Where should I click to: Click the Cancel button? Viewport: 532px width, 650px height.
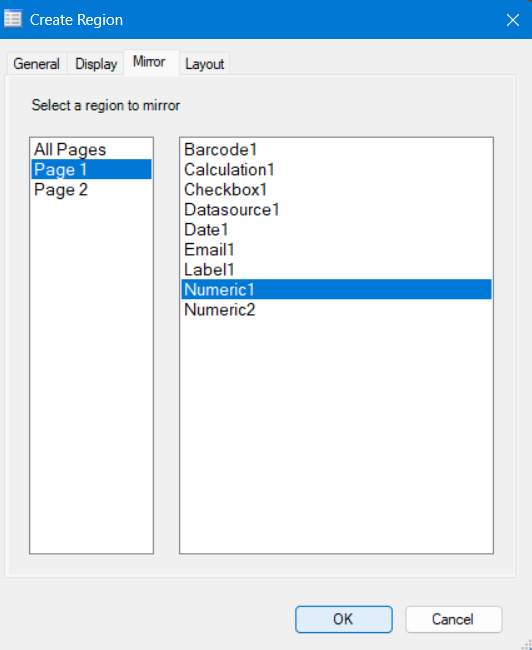point(454,619)
